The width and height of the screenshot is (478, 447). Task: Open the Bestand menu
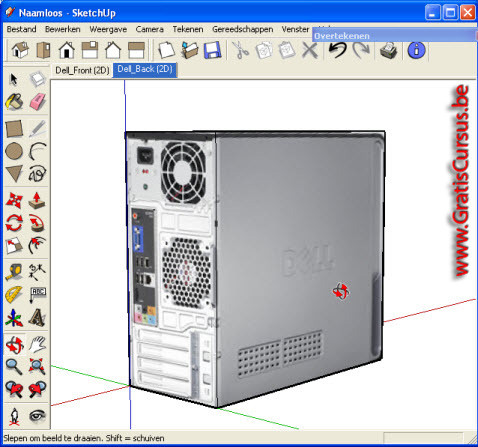point(21,29)
